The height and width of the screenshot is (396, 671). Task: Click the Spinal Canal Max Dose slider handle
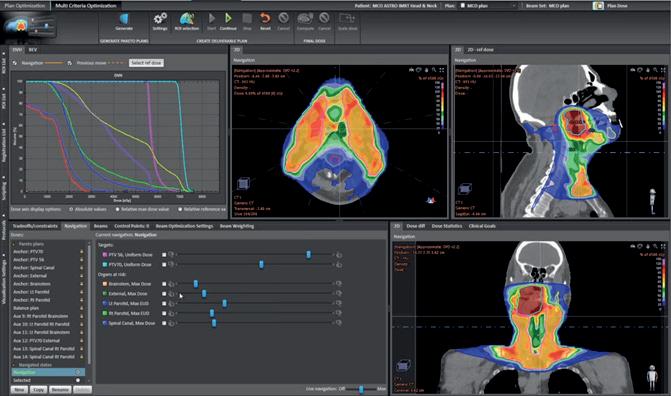tap(214, 323)
